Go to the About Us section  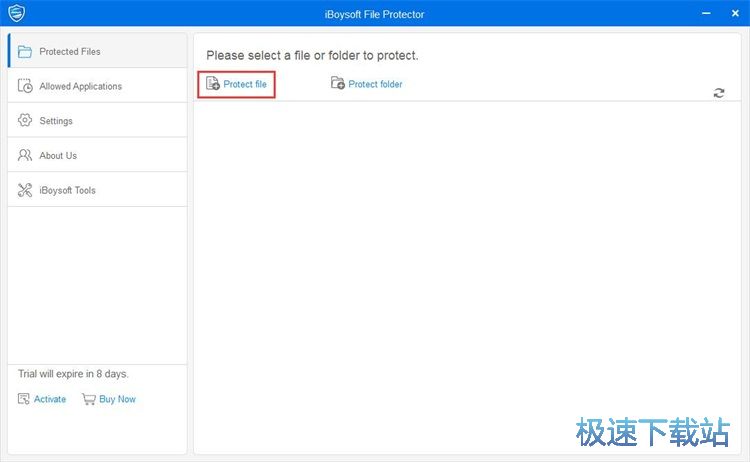click(x=98, y=155)
